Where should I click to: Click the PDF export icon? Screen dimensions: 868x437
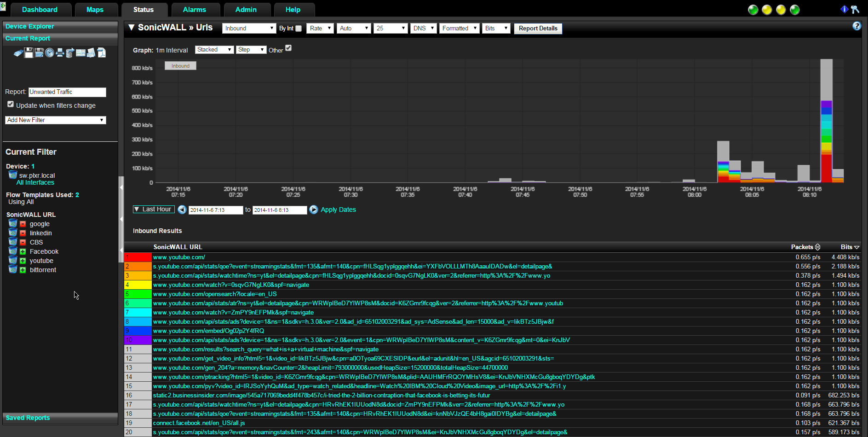(102, 53)
